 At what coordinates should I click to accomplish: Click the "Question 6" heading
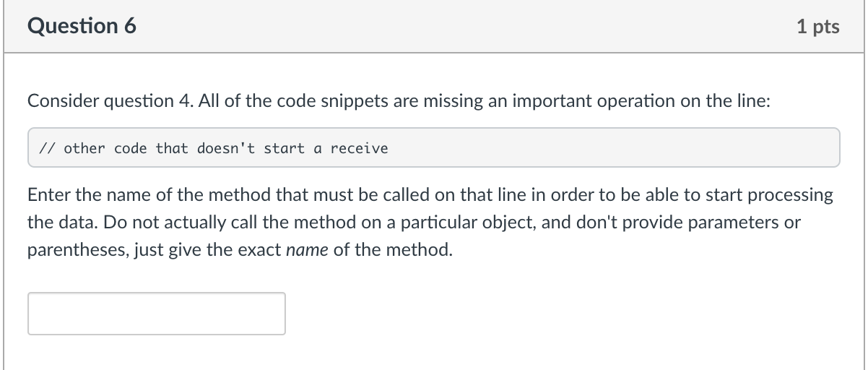82,27
